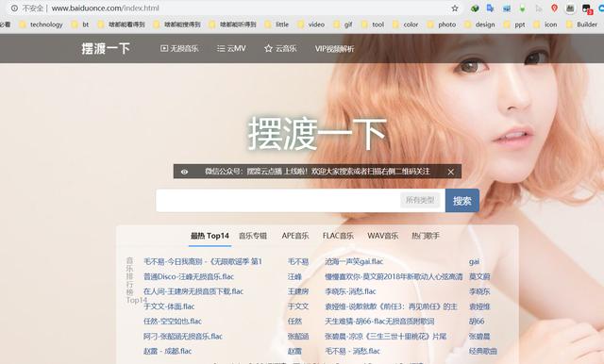Open the extension with red badge
The image size is (604, 364).
coord(587,8)
